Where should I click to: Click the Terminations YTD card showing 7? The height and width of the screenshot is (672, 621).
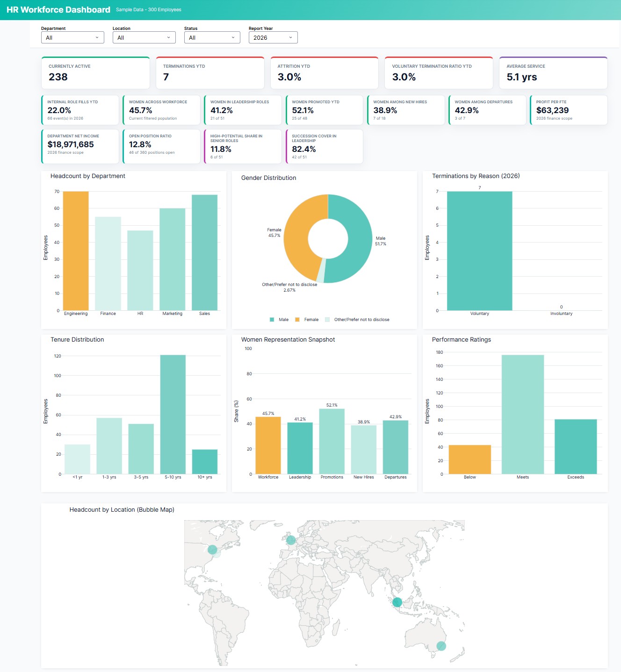[210, 72]
